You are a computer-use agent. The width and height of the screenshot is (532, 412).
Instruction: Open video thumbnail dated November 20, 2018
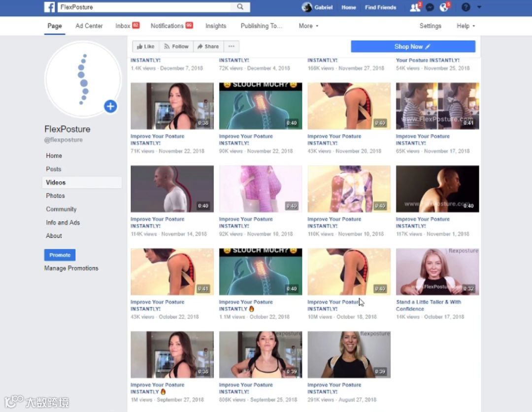pos(349,106)
